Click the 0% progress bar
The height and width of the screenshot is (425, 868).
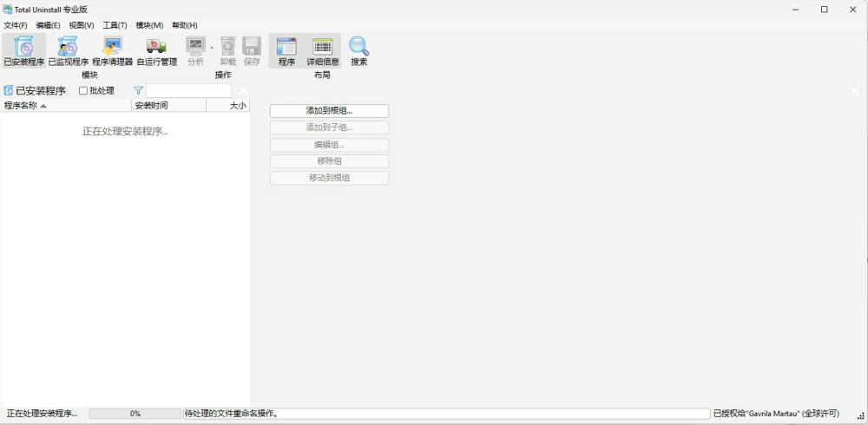click(135, 414)
